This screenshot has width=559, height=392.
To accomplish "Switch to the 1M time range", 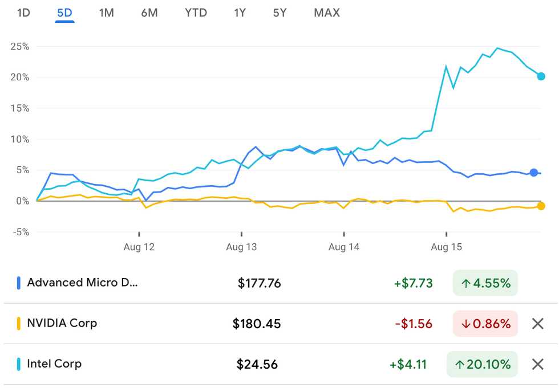I will [107, 13].
